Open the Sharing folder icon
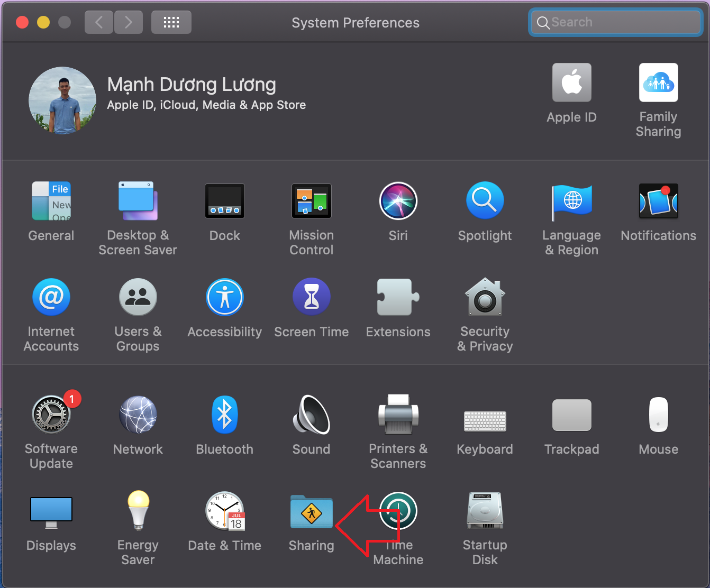The height and width of the screenshot is (588, 710). [x=312, y=511]
